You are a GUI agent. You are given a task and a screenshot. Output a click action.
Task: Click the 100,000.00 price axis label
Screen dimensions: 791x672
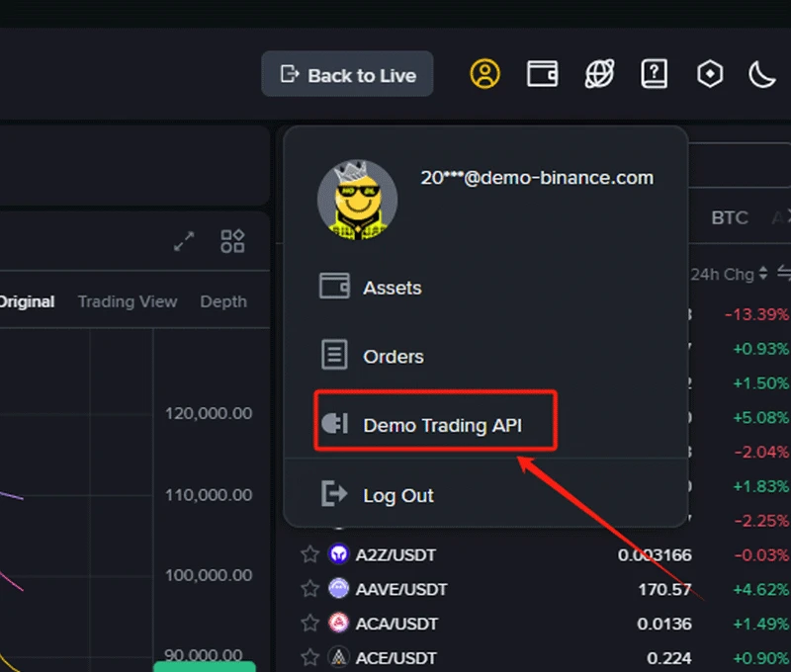pos(209,575)
